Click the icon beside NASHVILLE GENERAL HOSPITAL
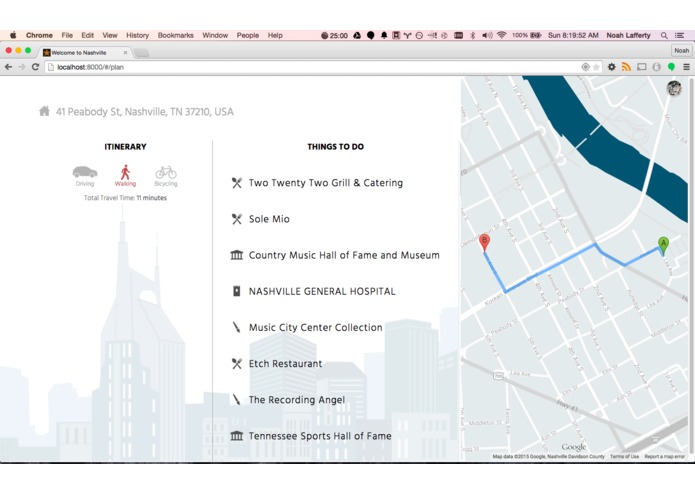The image size is (695, 494). point(237,291)
